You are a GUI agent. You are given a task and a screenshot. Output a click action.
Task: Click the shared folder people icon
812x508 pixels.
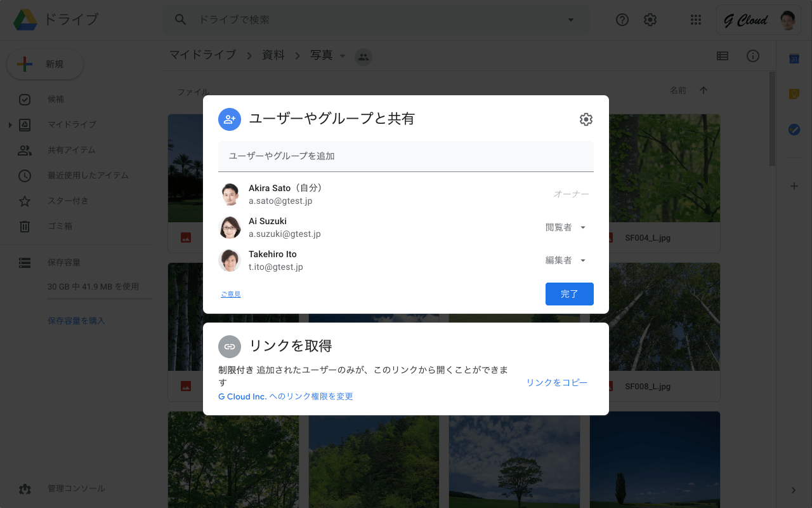pyautogui.click(x=363, y=57)
